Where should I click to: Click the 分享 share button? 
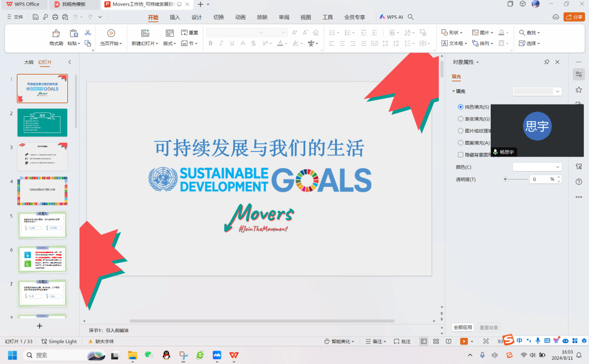click(574, 17)
